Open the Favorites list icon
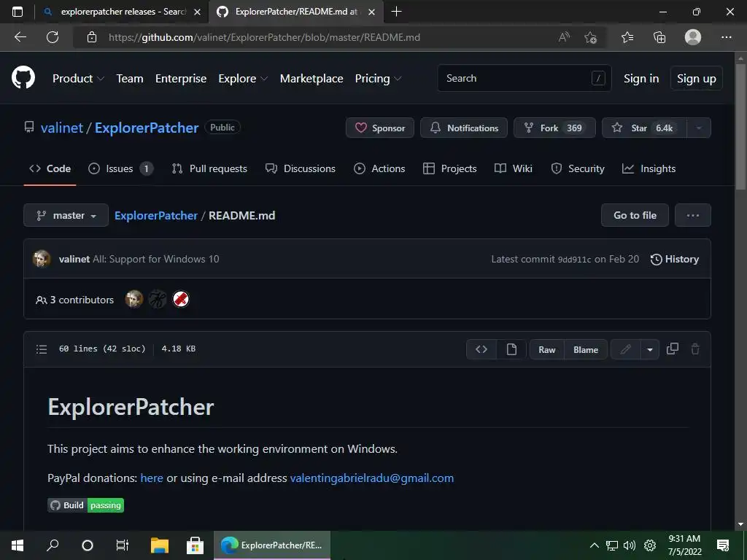This screenshot has height=560, width=747. pyautogui.click(x=627, y=37)
